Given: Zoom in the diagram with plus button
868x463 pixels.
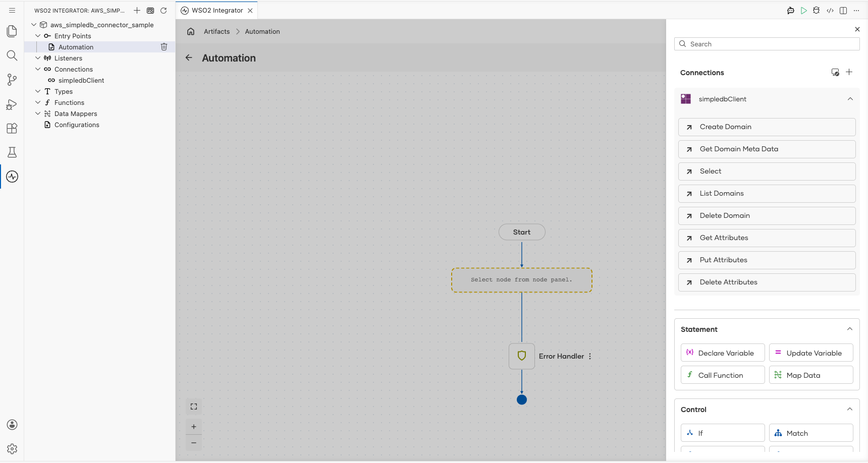Looking at the screenshot, I should click(194, 427).
